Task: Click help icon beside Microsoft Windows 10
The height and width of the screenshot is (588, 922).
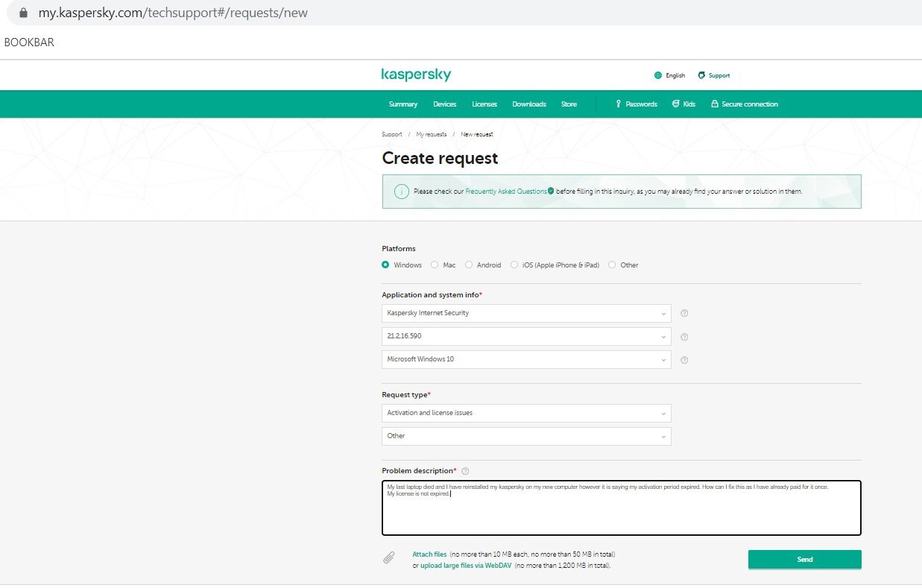Action: [684, 360]
